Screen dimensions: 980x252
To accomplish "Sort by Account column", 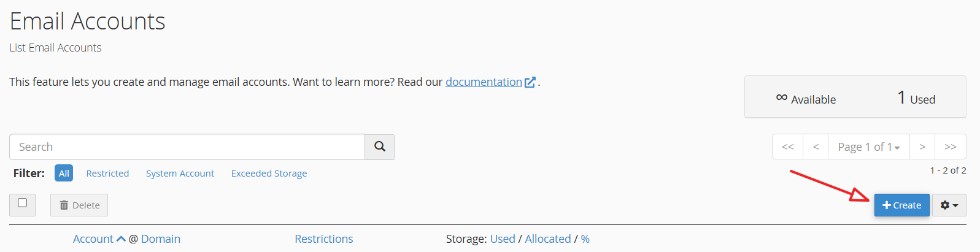I will tap(93, 239).
